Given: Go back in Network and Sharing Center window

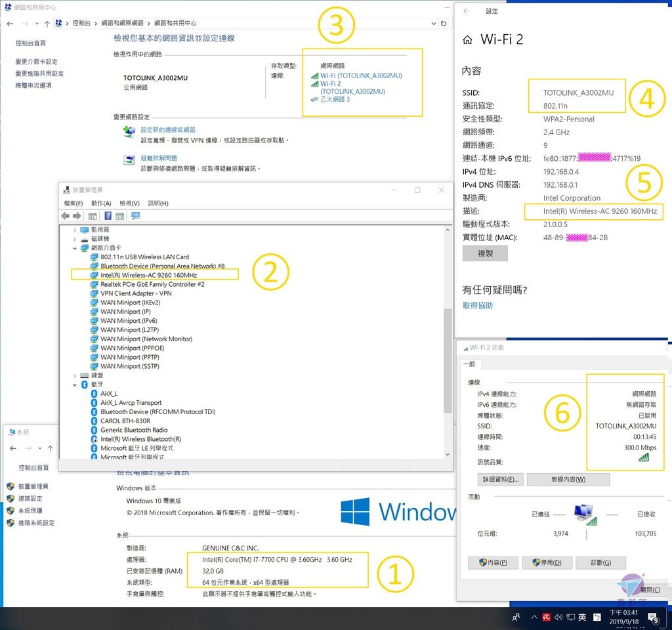Looking at the screenshot, I should pos(10,24).
